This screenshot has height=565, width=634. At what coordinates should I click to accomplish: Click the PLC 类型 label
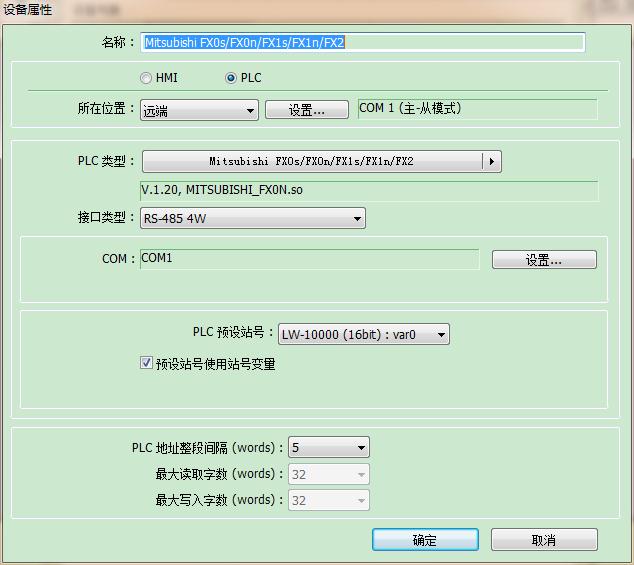[x=106, y=161]
